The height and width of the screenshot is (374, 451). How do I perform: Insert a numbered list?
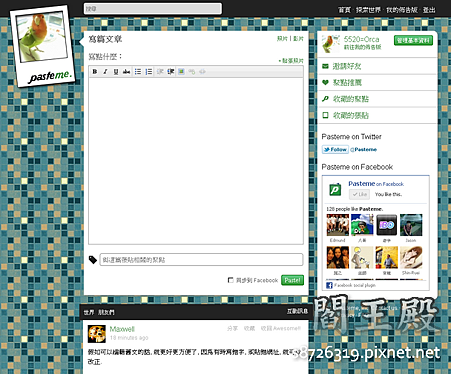pos(149,72)
